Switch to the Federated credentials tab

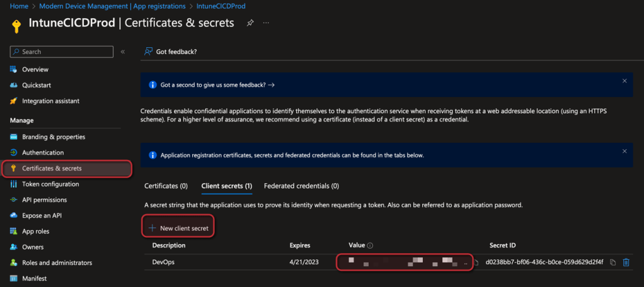(x=301, y=186)
